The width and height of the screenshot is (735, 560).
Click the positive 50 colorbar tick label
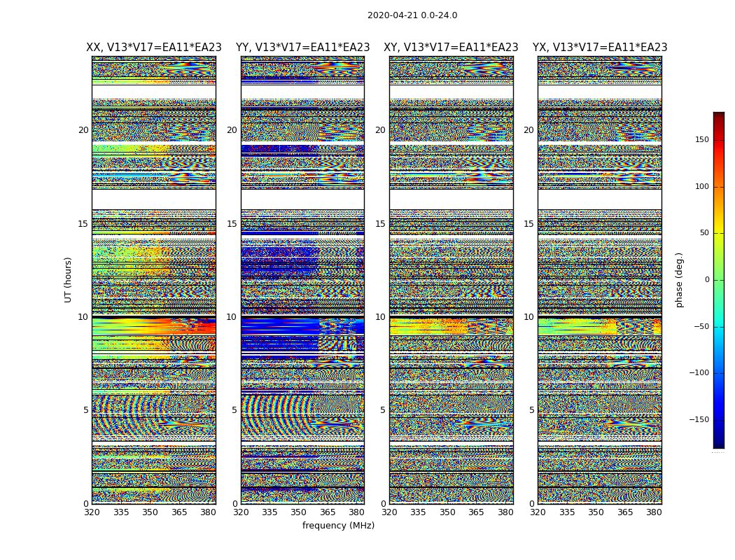point(704,233)
